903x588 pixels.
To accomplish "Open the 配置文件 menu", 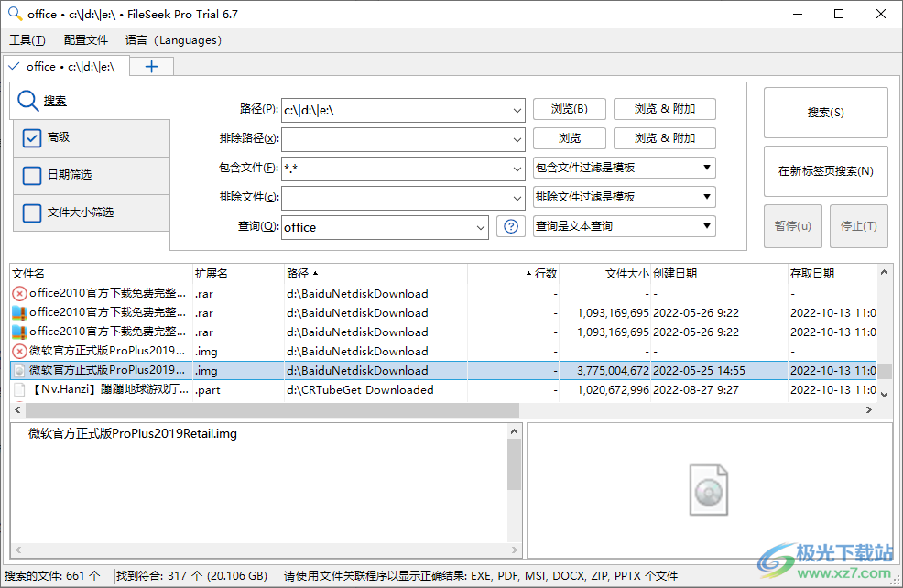I will (86, 40).
